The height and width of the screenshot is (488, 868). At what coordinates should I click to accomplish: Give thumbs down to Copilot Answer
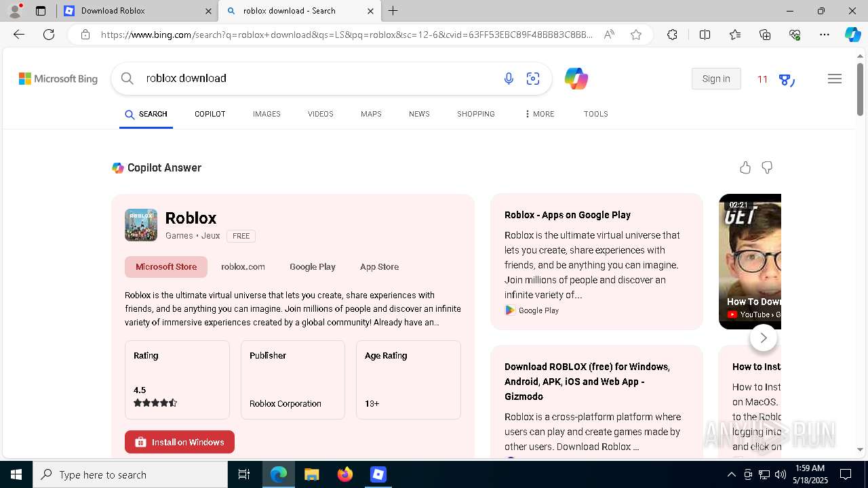767,167
